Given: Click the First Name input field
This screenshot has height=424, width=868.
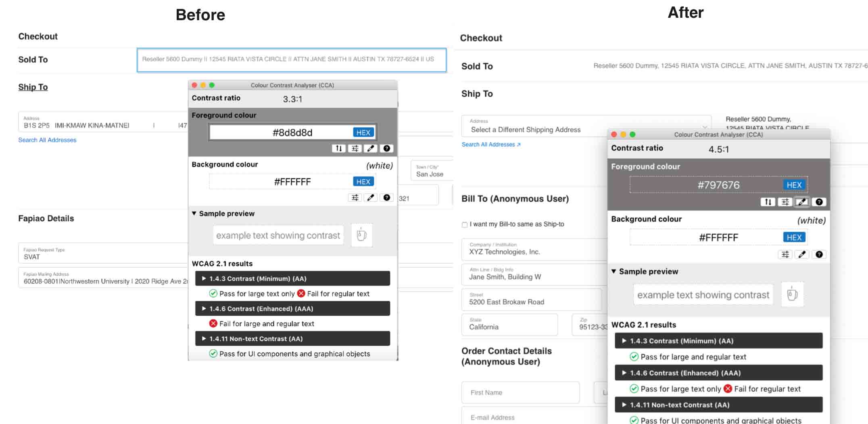Looking at the screenshot, I should tap(520, 393).
